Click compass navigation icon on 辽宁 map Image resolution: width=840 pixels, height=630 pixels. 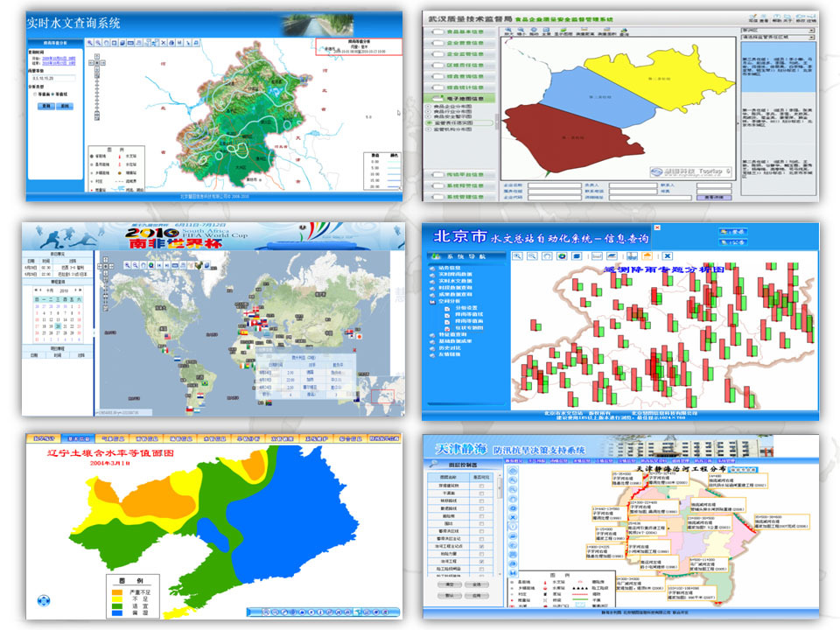tap(44, 600)
